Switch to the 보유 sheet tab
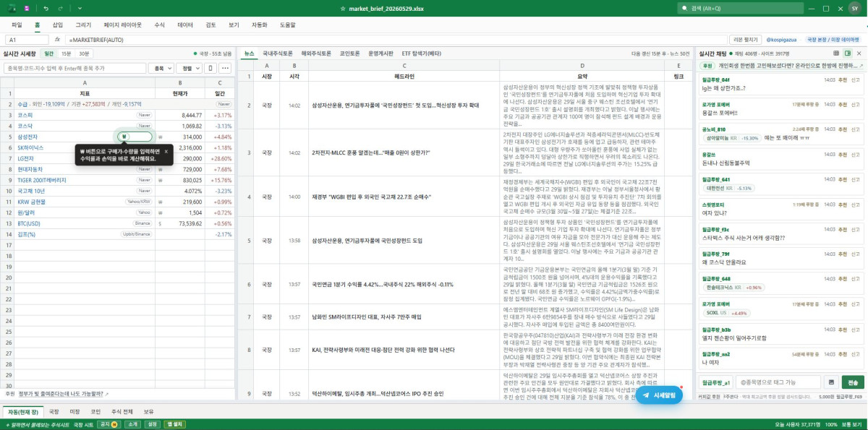The width and height of the screenshot is (868, 430). click(x=149, y=410)
